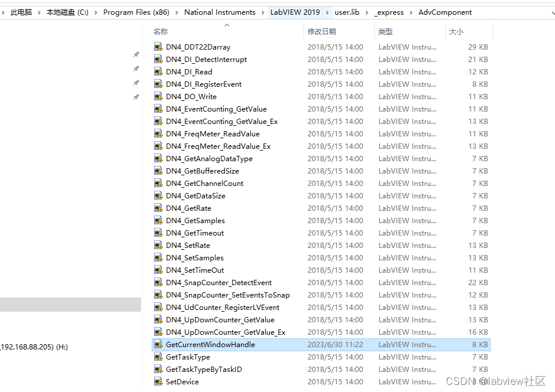Image resolution: width=555 pixels, height=392 pixels.
Task: Go to the _express folder via breadcrumb
Action: tap(389, 12)
